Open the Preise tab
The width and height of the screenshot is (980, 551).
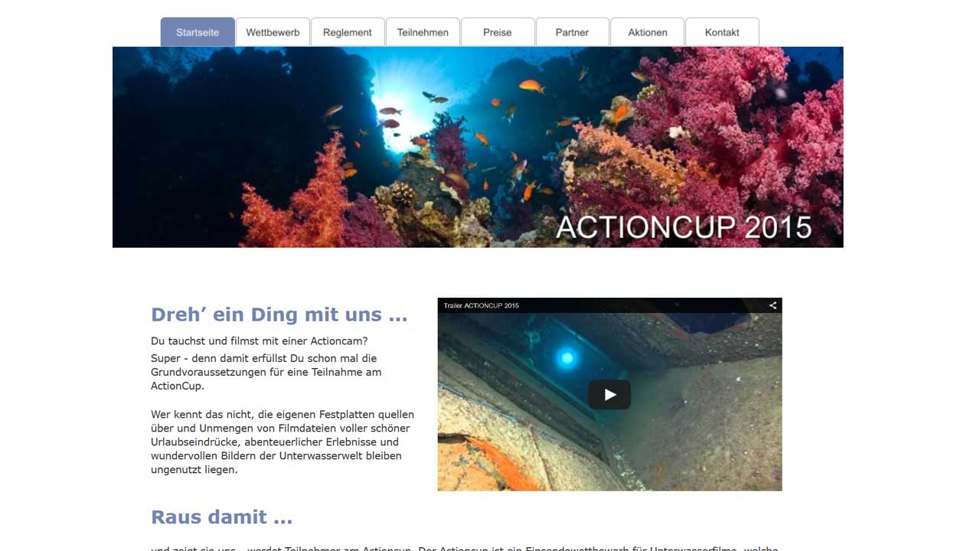point(498,33)
